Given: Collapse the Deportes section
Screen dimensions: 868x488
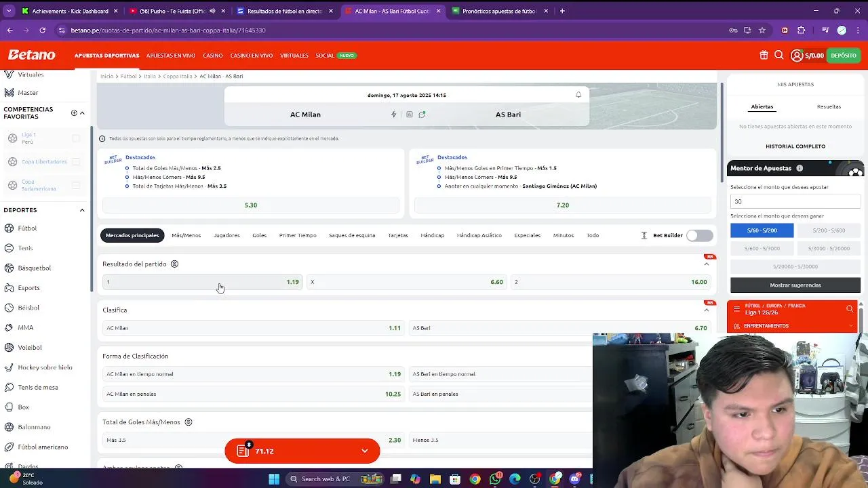Looking at the screenshot, I should pos(82,210).
